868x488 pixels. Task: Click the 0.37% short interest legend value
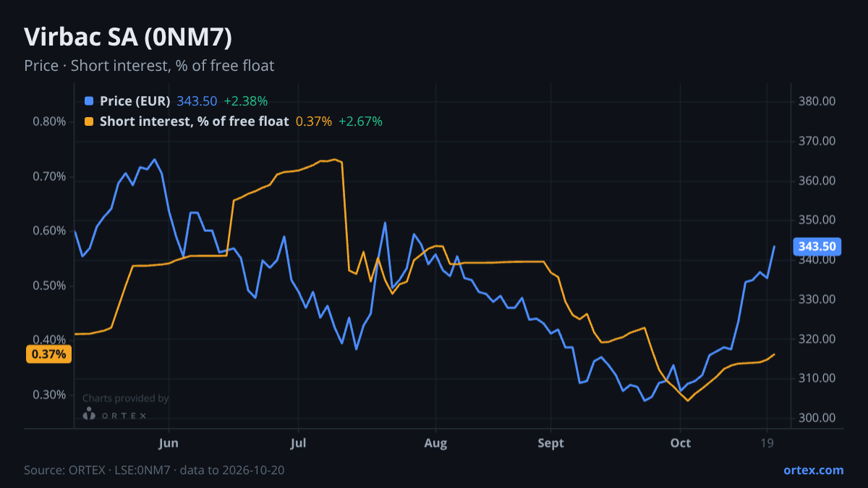click(314, 121)
